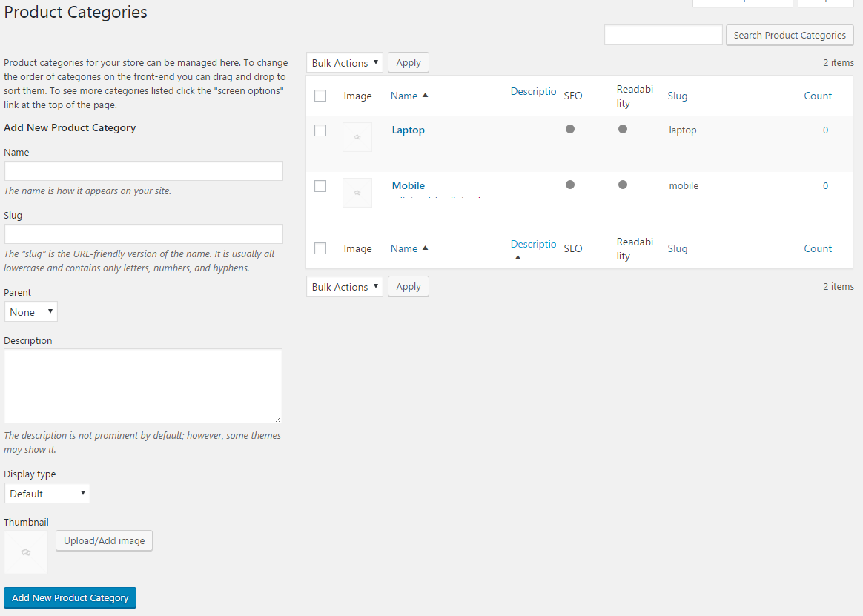The width and height of the screenshot is (863, 616).
Task: Click the Upload/Add image button
Action: 104,540
